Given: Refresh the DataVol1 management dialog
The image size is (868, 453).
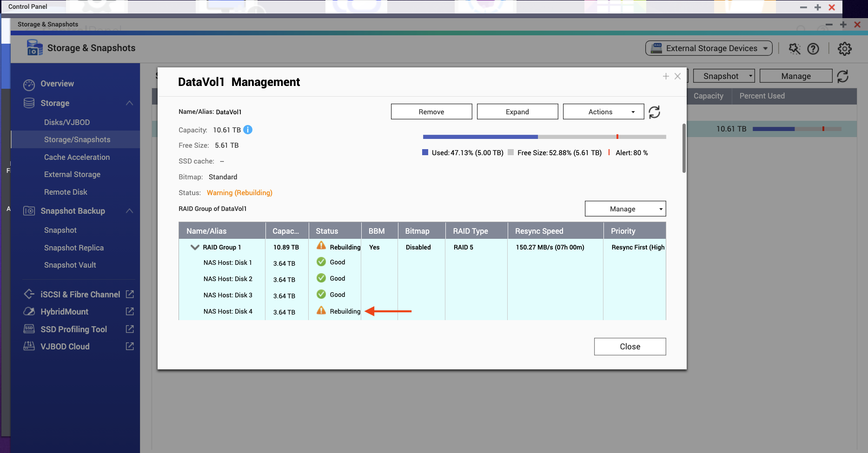Looking at the screenshot, I should tap(654, 112).
